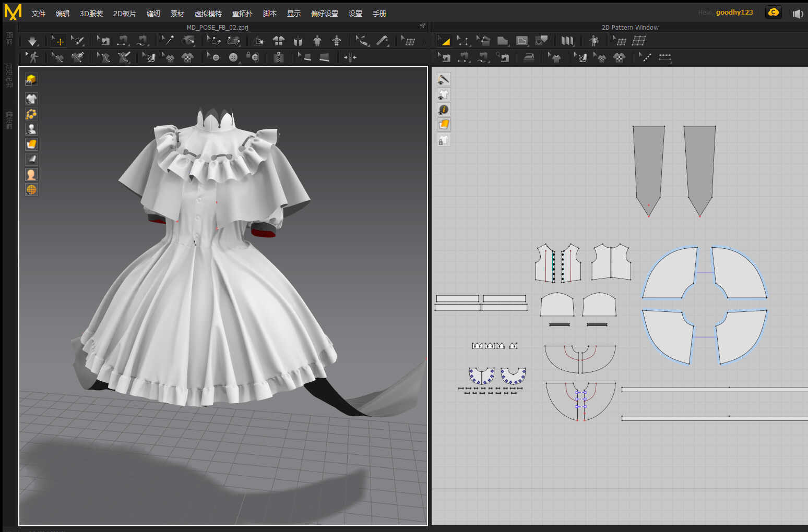This screenshot has width=808, height=532.
Task: Toggle the 3D environment globe icon
Action: (31, 190)
